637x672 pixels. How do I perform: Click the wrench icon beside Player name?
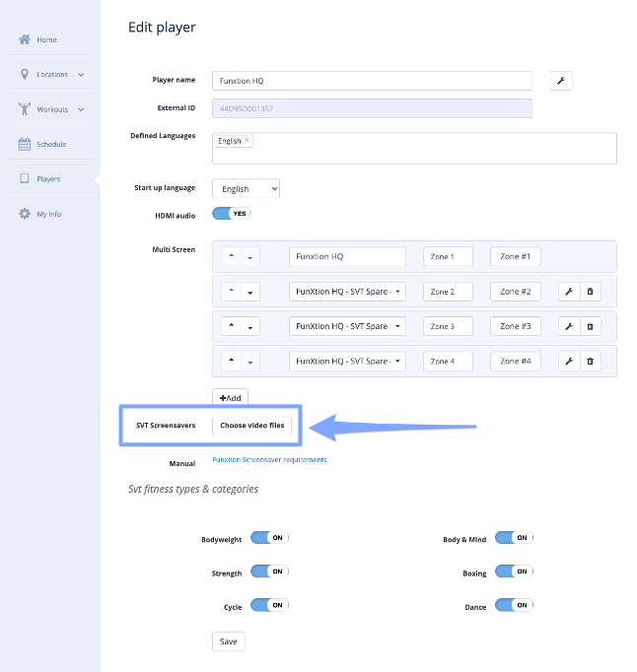561,81
